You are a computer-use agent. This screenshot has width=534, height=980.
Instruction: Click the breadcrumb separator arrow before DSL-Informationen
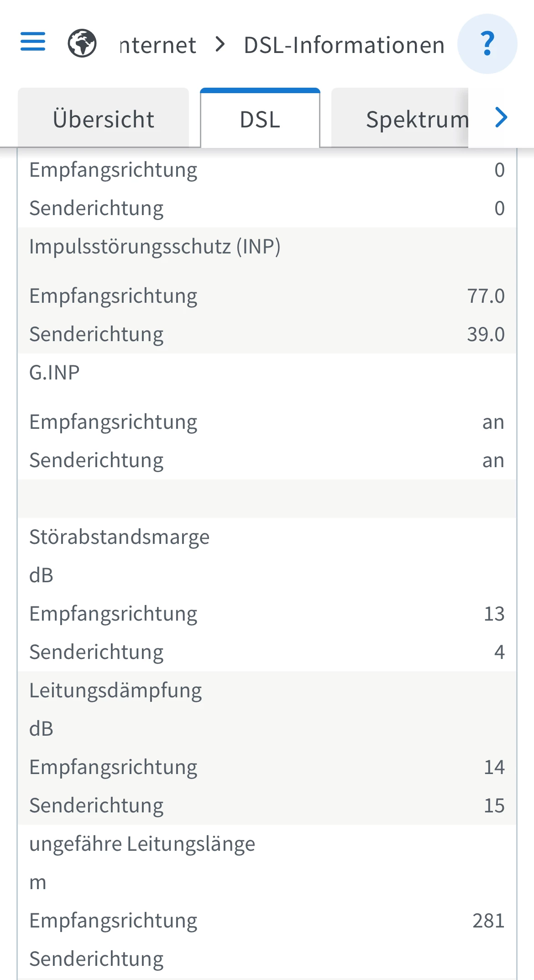tap(220, 44)
